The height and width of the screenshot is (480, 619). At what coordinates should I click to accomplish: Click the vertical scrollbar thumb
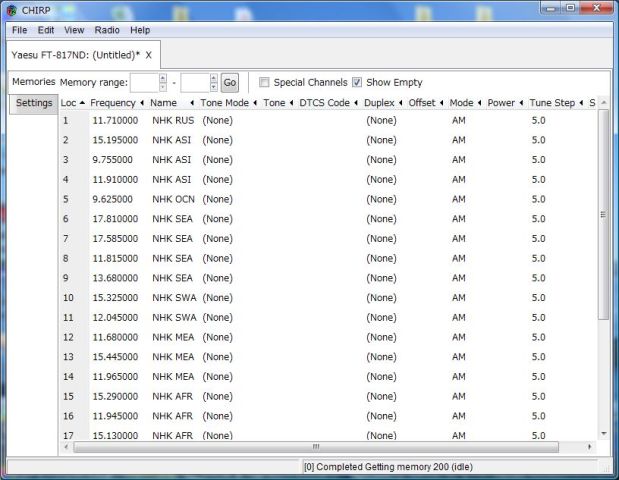click(x=603, y=215)
